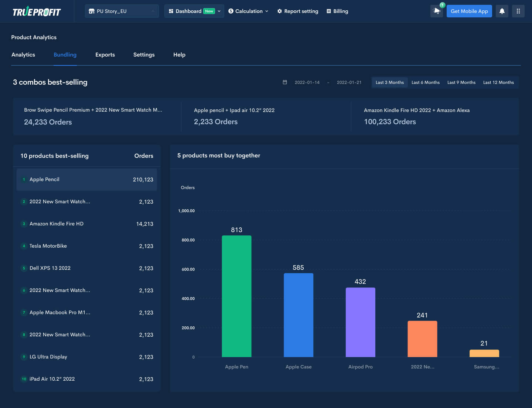Open the notifications bell icon
The image size is (532, 408).
click(502, 11)
